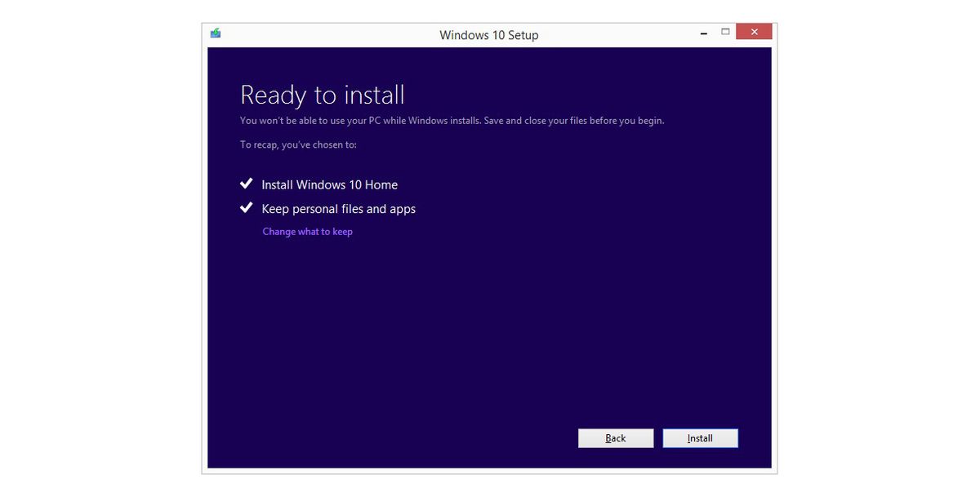Select the "Keep personal files and apps" recap item
This screenshot has height=497, width=980.
click(x=338, y=208)
